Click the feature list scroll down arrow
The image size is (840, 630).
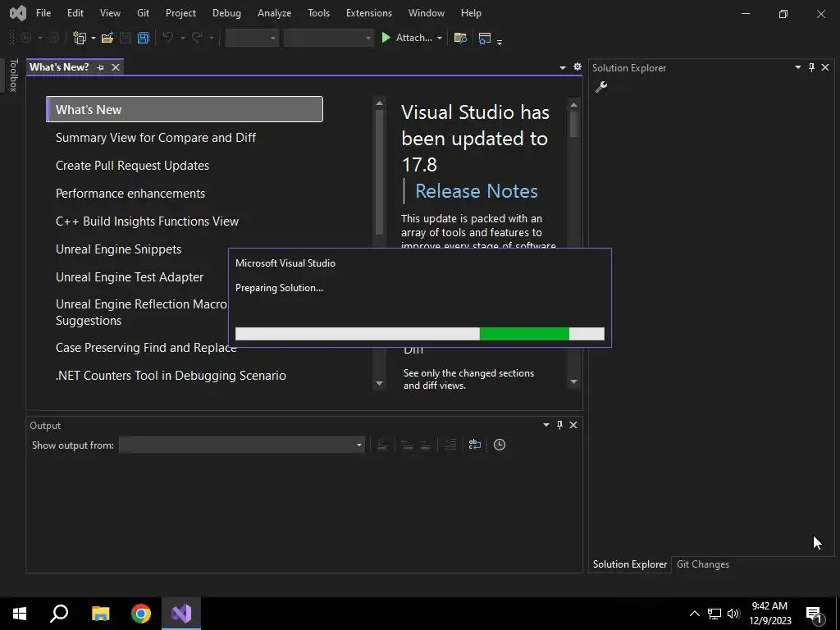click(x=379, y=383)
